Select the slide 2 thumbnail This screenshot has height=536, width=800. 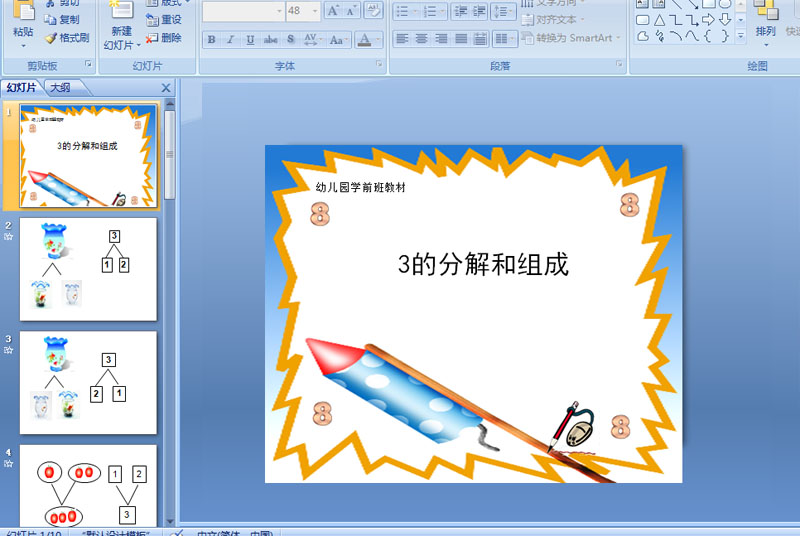(88, 269)
